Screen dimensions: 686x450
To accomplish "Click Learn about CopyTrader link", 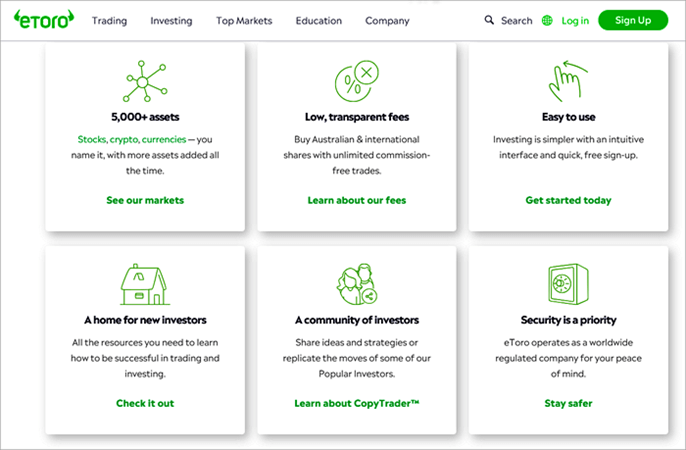I will coord(357,403).
